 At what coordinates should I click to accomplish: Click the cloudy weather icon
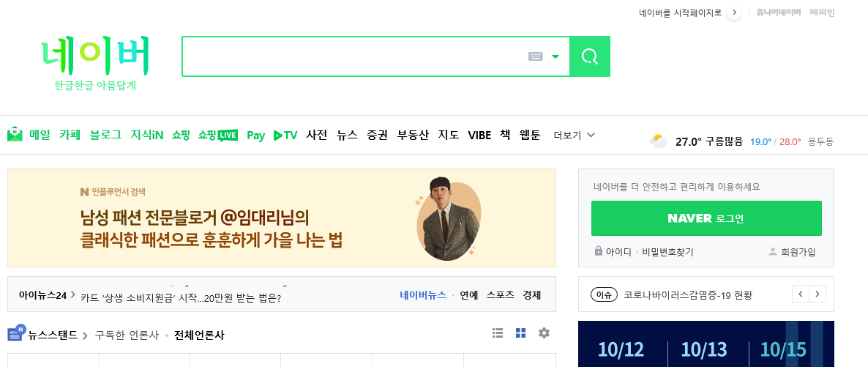[x=659, y=141]
